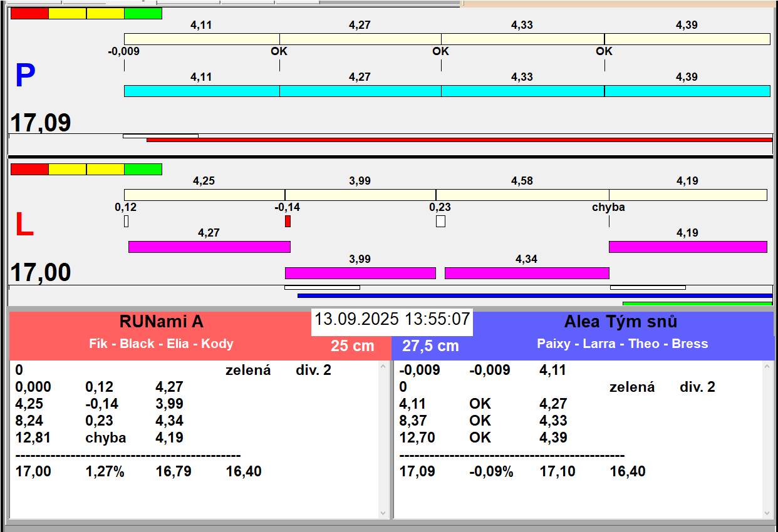Click the long blue progress bar in lane L
The width and height of the screenshot is (778, 532).
(535, 295)
